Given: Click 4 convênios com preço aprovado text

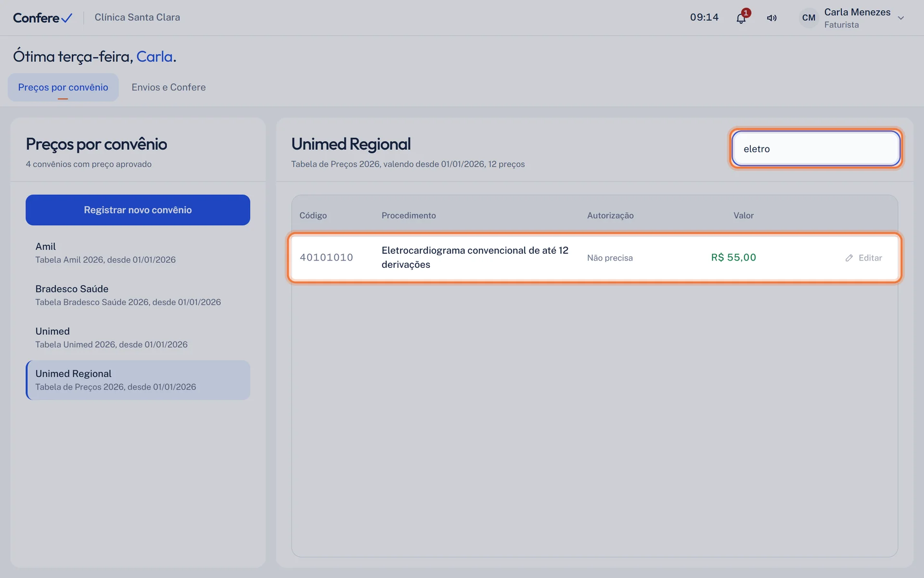Looking at the screenshot, I should (x=89, y=164).
